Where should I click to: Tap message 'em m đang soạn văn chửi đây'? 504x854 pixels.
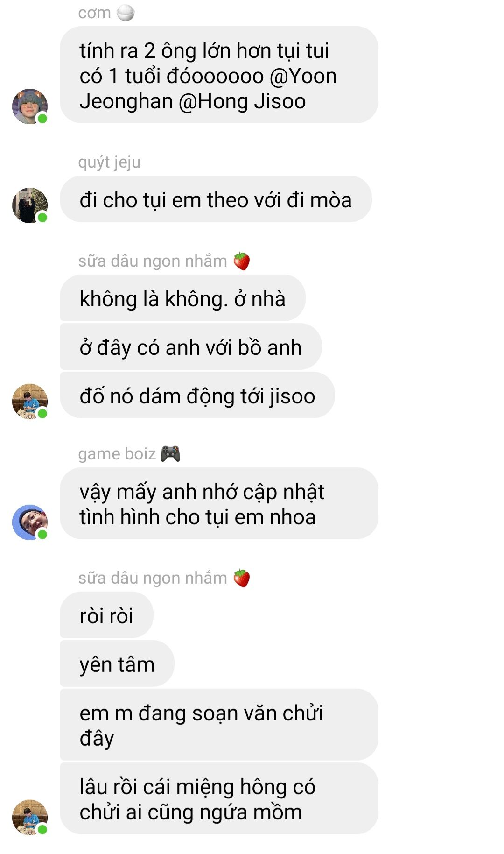219,725
